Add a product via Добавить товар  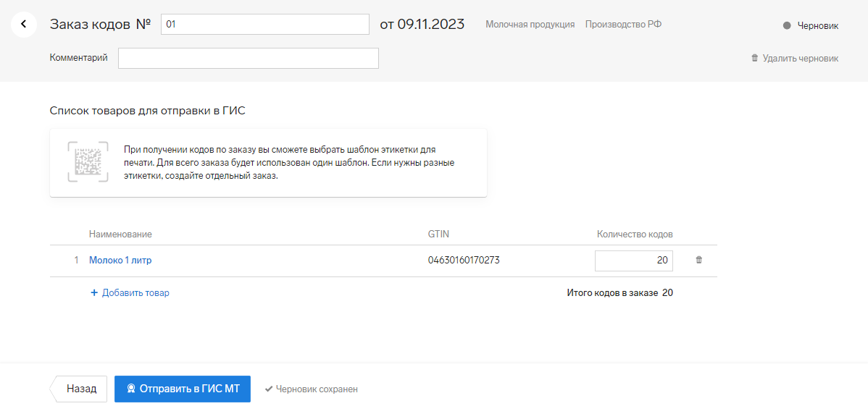tap(130, 293)
